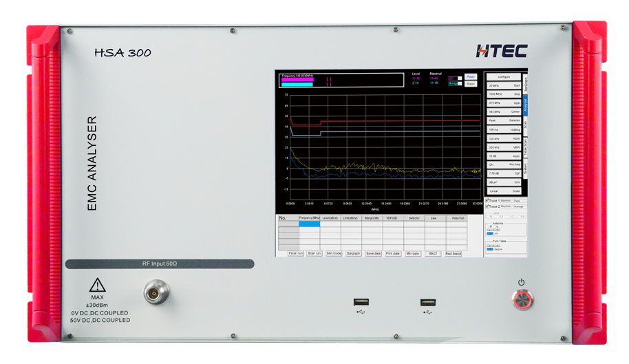Image resolution: width=629 pixels, height=364 pixels.
Task: Click the warning triangle symbol
Action: tap(98, 285)
